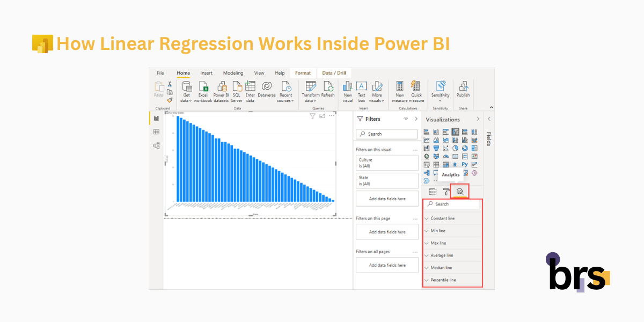Click the Publish icon in Share group
Image resolution: width=644 pixels, height=322 pixels.
click(463, 90)
